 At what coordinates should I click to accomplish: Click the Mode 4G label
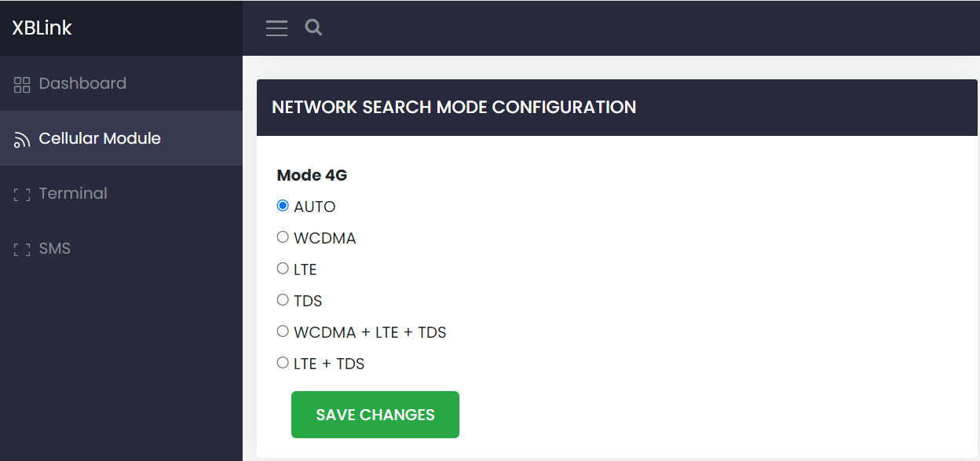point(312,175)
